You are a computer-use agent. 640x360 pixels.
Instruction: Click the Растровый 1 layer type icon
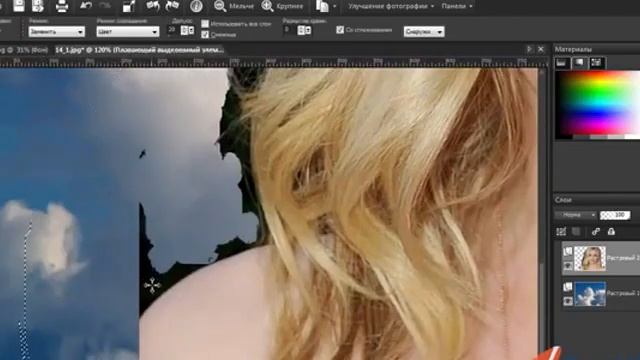point(568,287)
